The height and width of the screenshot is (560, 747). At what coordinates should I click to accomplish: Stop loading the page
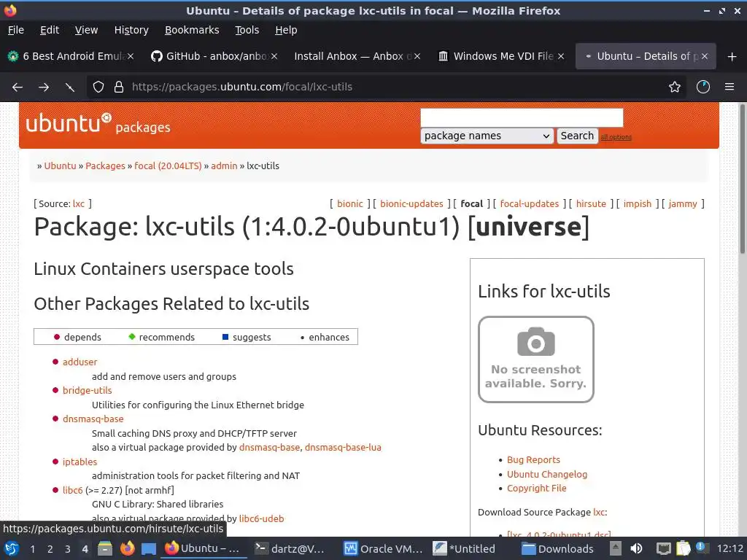(x=70, y=87)
